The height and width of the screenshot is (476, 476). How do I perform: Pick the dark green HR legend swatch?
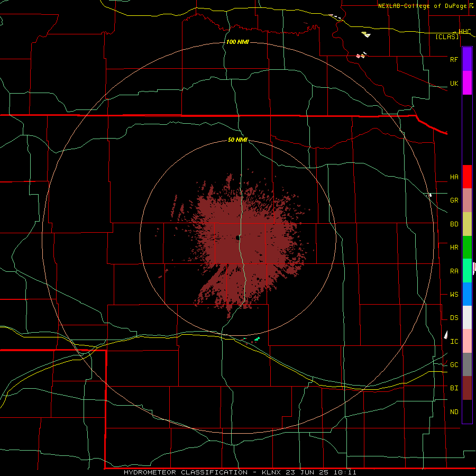coord(467,248)
